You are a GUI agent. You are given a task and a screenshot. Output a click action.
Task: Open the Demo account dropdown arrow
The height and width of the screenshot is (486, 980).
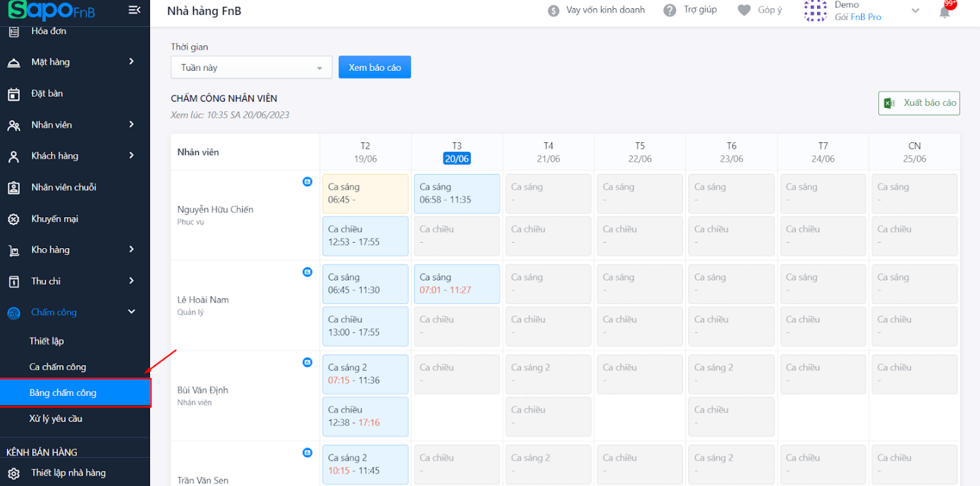click(915, 10)
